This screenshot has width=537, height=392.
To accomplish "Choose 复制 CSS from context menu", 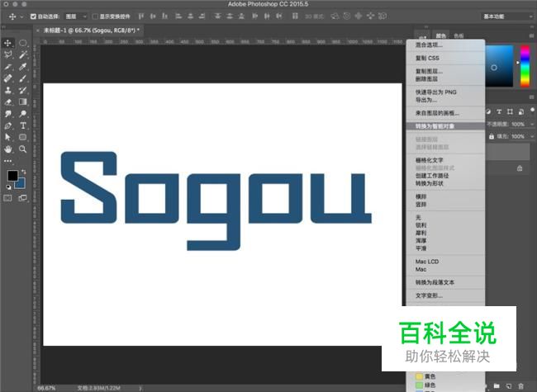I will point(445,58).
